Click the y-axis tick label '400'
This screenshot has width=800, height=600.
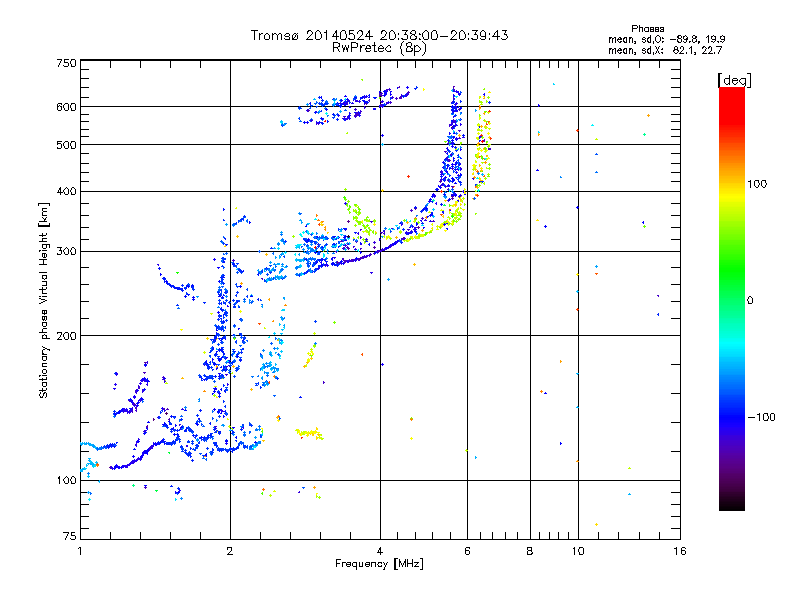[66, 192]
